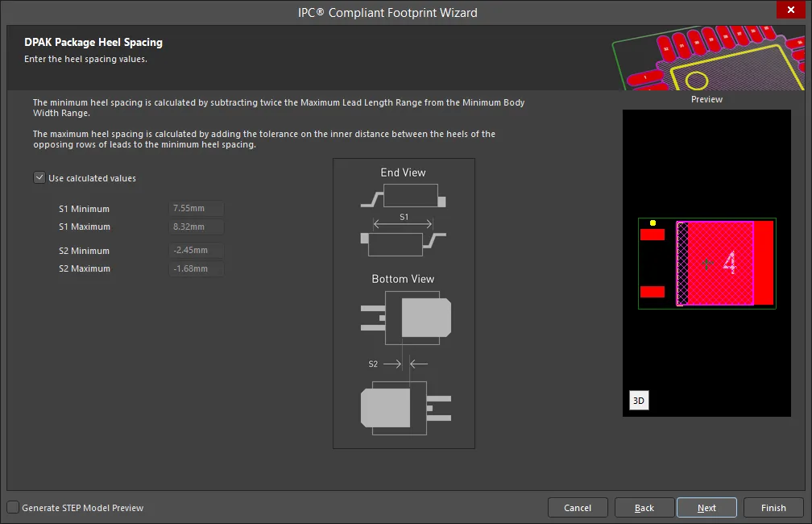Click the S1 Minimum label
812x524 pixels.
84,209
